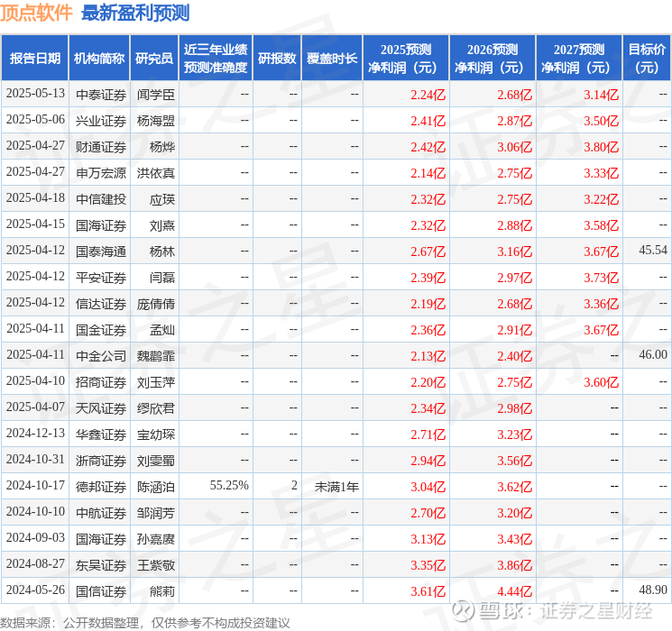This screenshot has width=672, height=631.
Task: Click the 顶点软件 title text
Action: click(x=36, y=13)
